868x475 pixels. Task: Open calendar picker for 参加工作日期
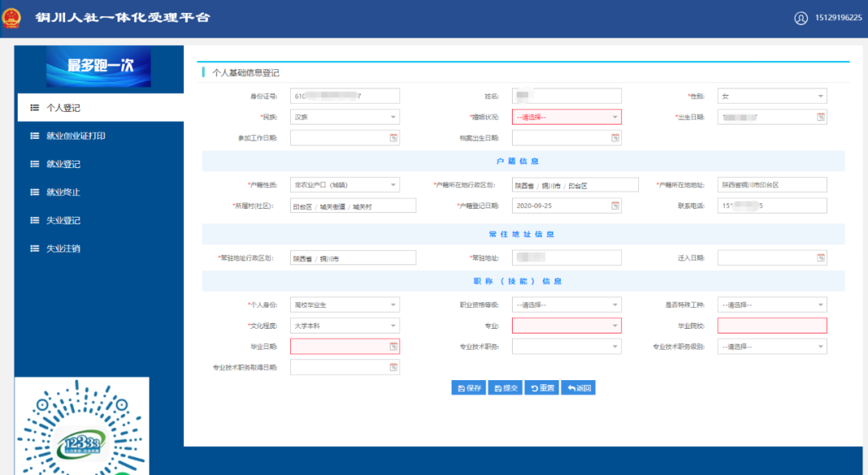(x=393, y=138)
